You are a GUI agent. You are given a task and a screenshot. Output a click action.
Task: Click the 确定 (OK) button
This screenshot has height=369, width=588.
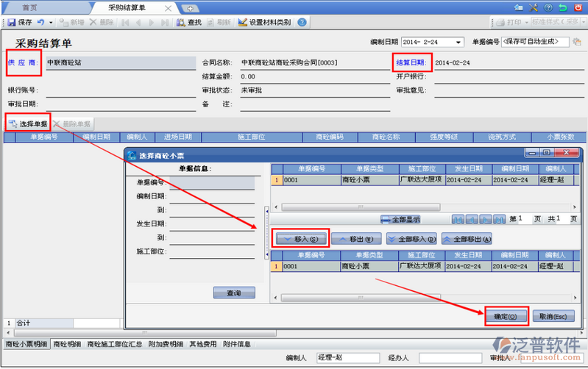click(506, 317)
